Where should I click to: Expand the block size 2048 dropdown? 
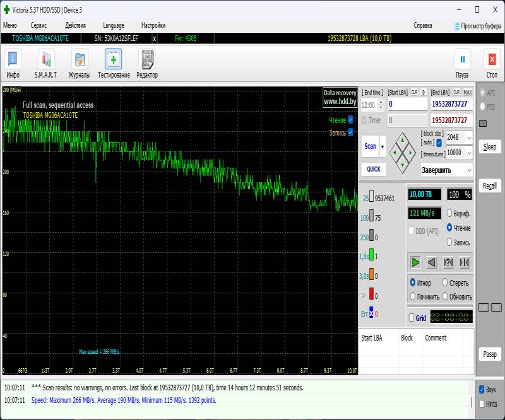pyautogui.click(x=468, y=137)
